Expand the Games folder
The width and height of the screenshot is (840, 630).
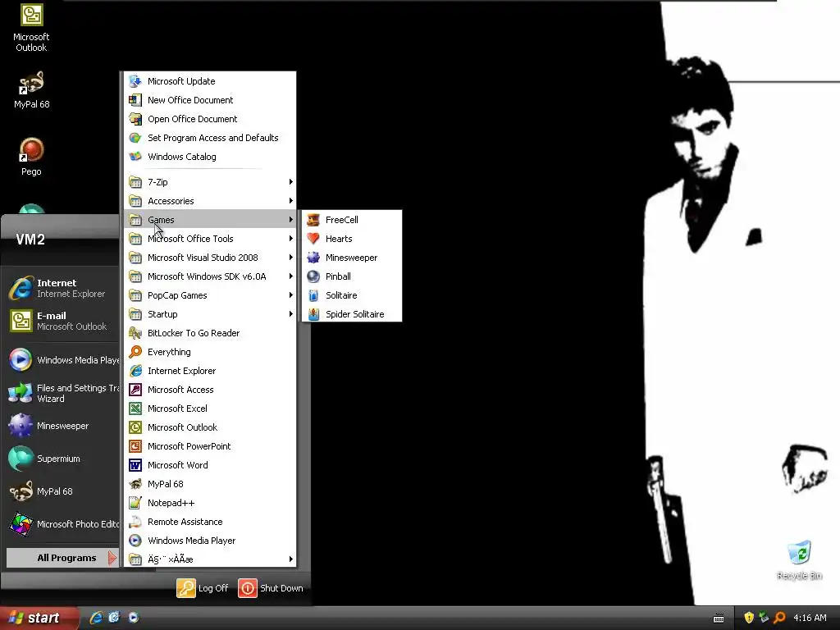pyautogui.click(x=210, y=220)
